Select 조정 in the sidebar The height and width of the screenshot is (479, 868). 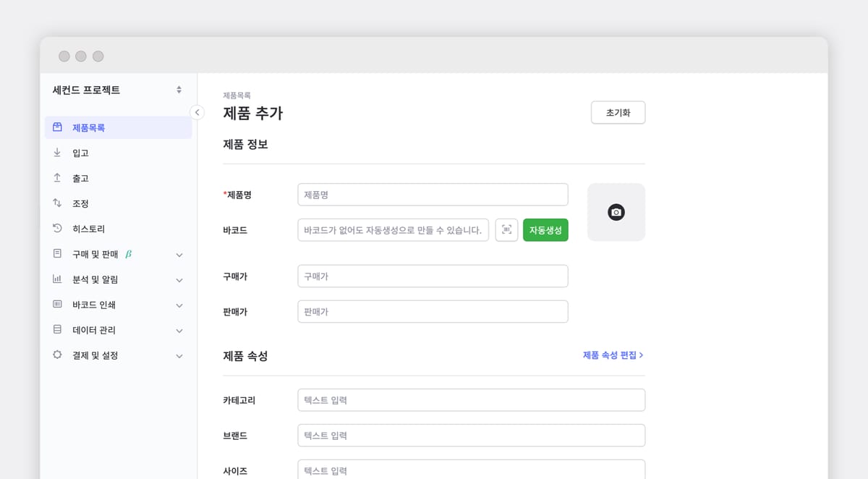tap(80, 204)
